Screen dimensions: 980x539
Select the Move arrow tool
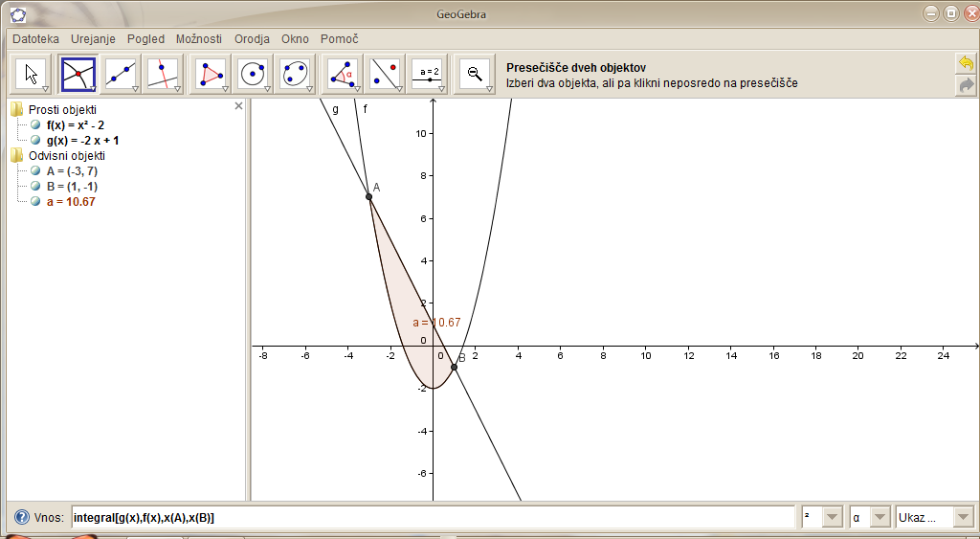tap(32, 74)
